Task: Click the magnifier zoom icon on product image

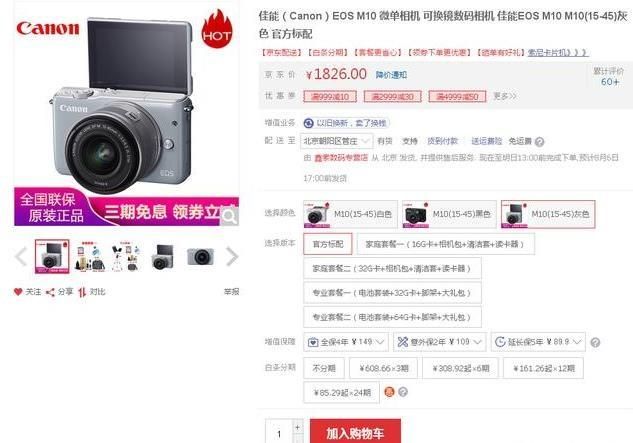Action: pyautogui.click(x=229, y=216)
